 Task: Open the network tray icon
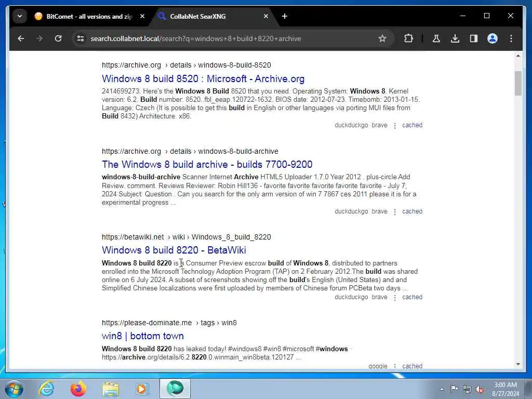(x=467, y=389)
